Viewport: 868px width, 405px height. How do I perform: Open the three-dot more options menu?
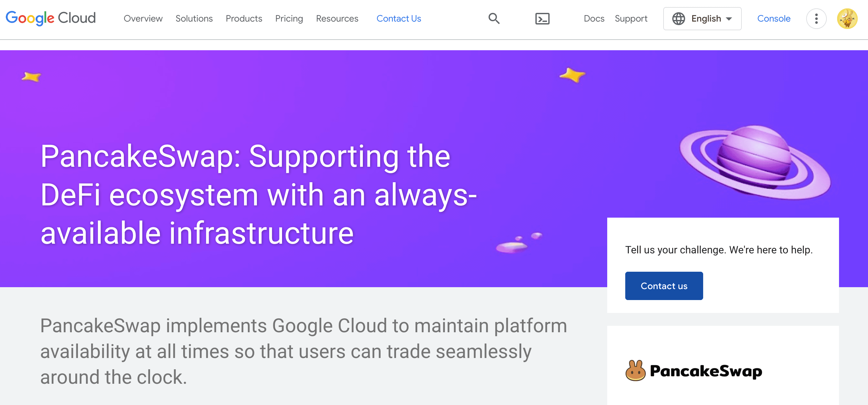816,19
